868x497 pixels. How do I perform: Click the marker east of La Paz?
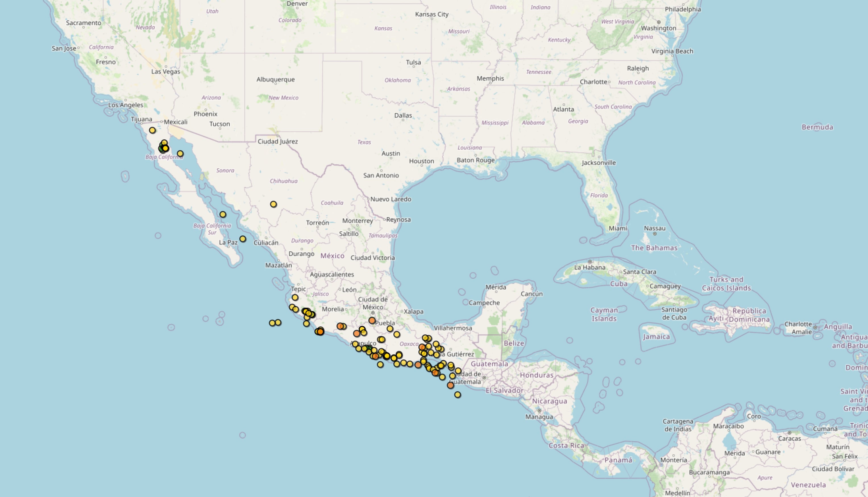pos(243,239)
